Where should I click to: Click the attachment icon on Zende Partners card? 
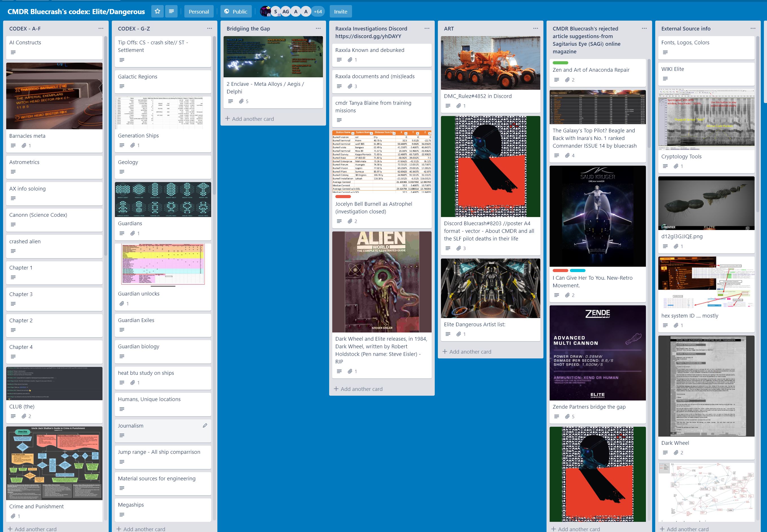tap(567, 416)
